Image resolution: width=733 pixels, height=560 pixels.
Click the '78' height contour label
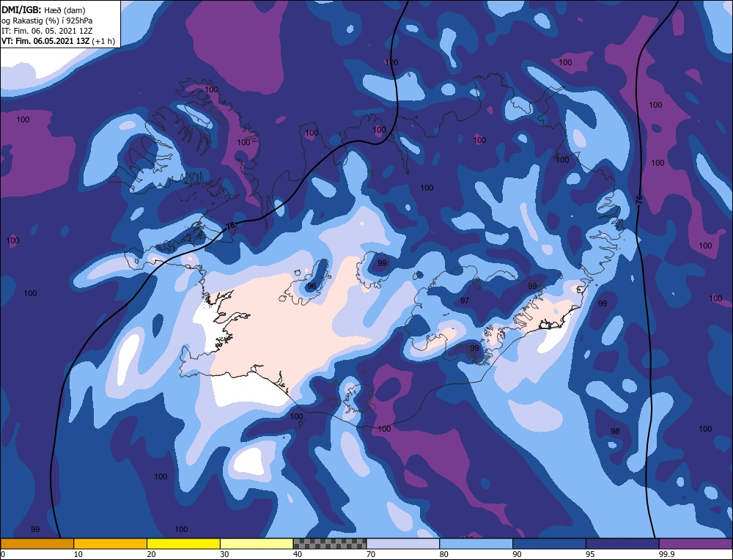(x=230, y=226)
